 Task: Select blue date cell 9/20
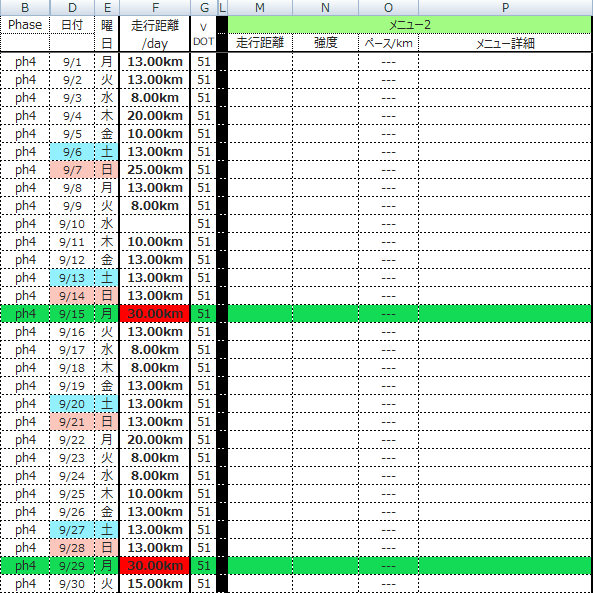(x=72, y=404)
